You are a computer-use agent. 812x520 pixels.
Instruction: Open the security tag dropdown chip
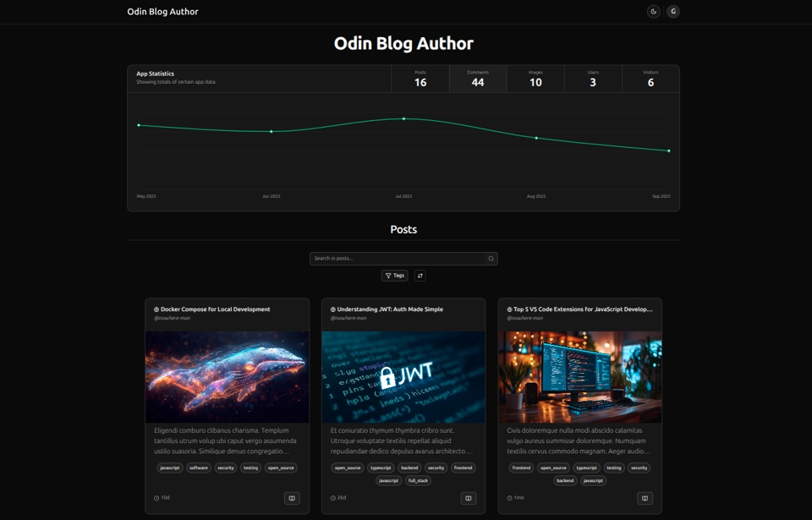[226, 468]
